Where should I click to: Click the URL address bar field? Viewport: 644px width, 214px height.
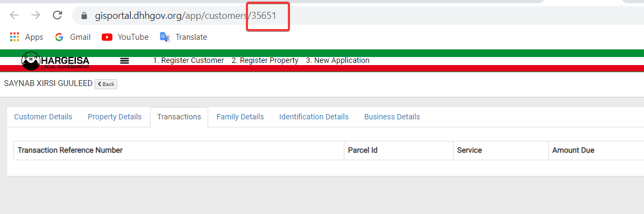point(357,16)
